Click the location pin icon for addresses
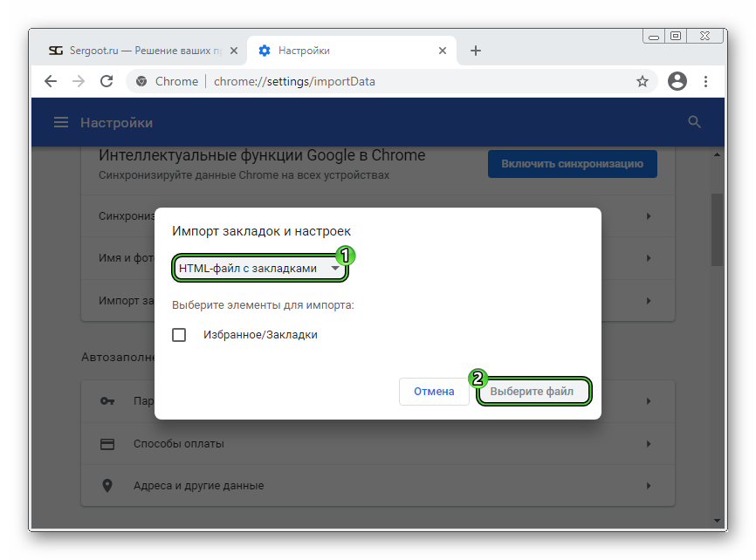Screen dimensions: 756x560 click(x=107, y=485)
